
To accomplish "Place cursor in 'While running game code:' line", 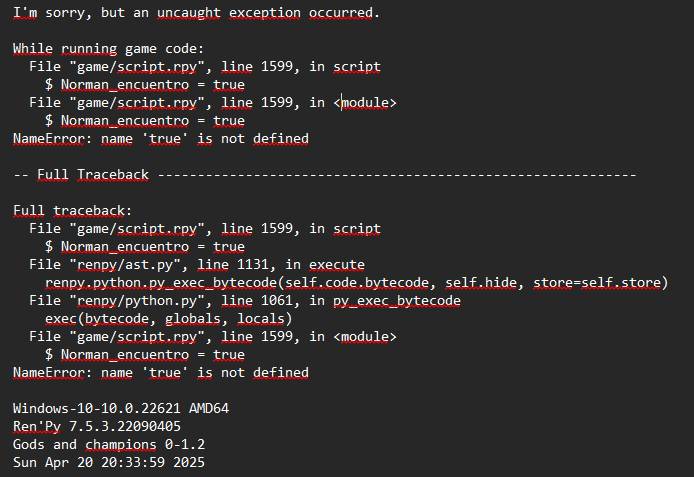I will [108, 49].
